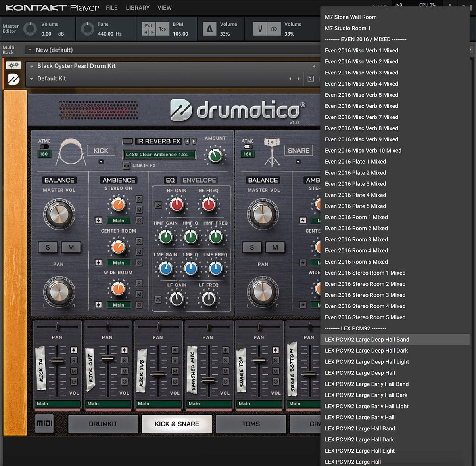Open the Smashed Mic Main output dropdown
The width and height of the screenshot is (476, 466).
click(x=209, y=404)
